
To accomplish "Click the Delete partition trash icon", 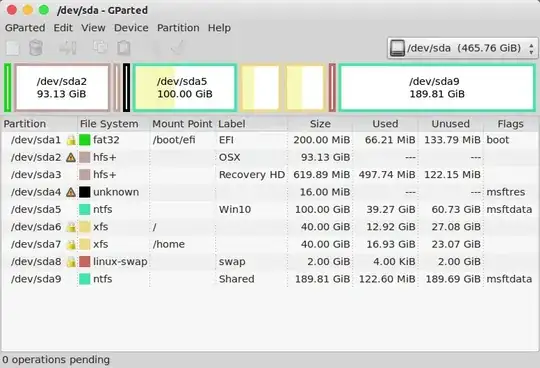I will (36, 48).
